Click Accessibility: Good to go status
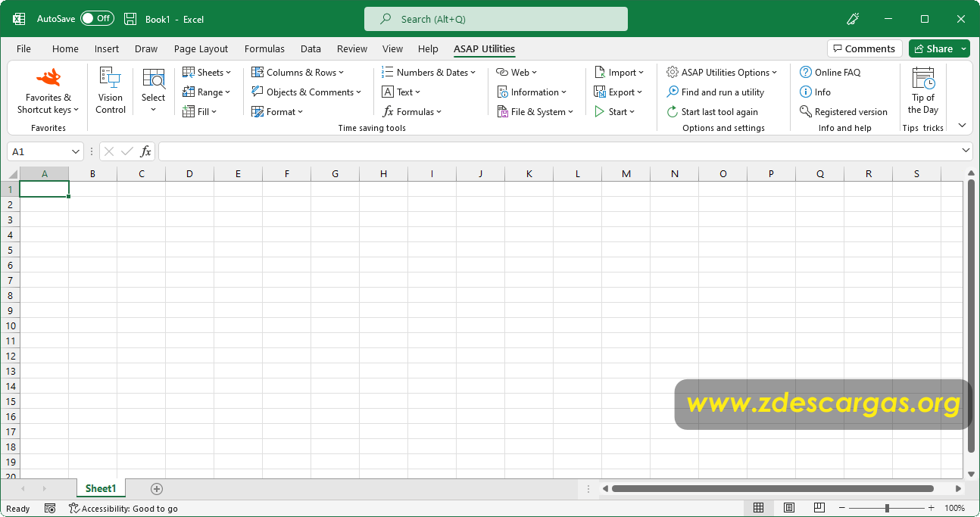 [123, 509]
